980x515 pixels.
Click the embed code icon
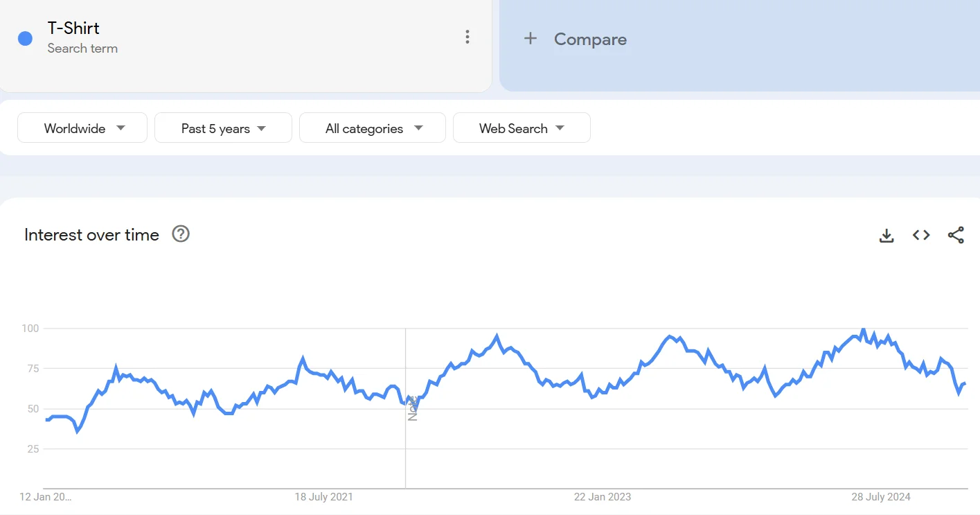click(921, 236)
